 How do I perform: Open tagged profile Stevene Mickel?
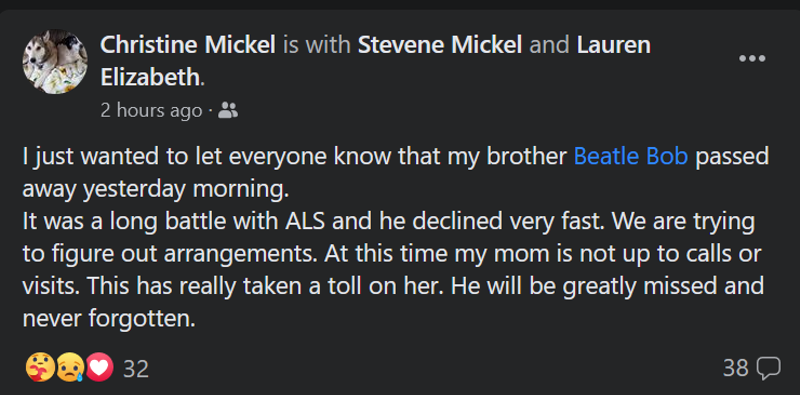(440, 45)
